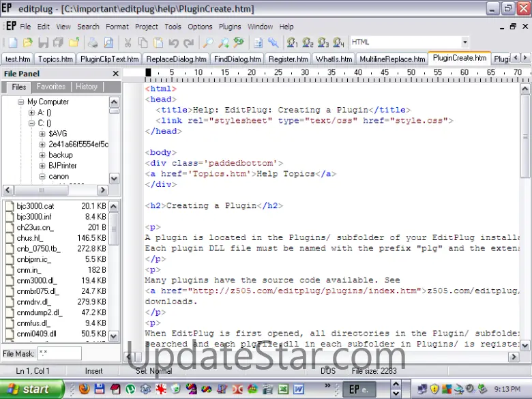532x399 pixels.
Task: Open the File menu
Action: [25, 27]
